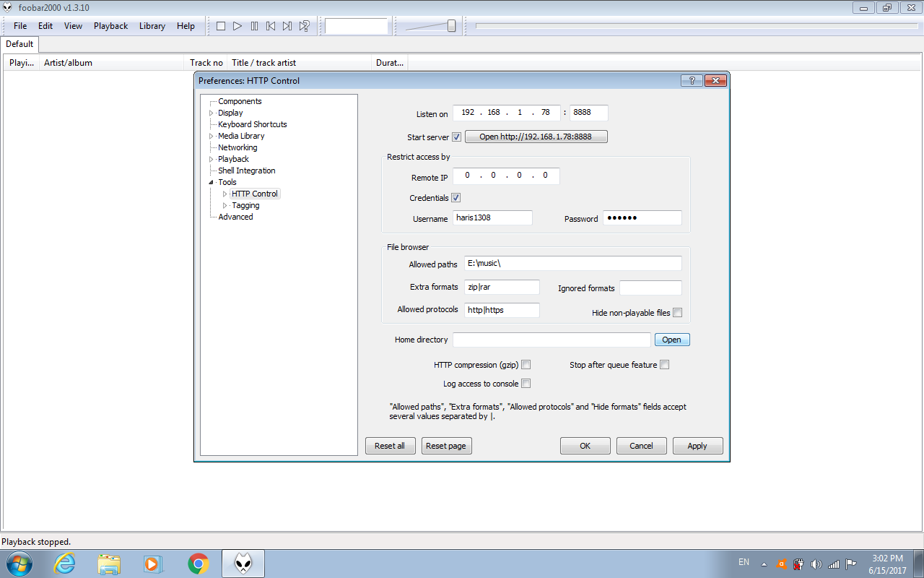Select Advanced in preferences tree
This screenshot has height=578, width=924.
click(235, 217)
